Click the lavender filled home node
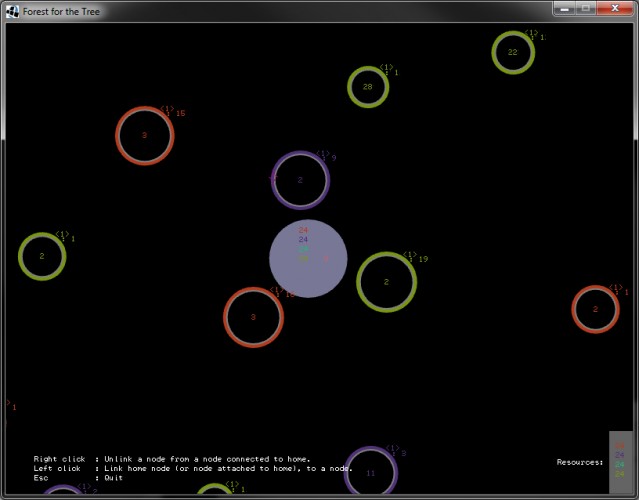 coord(308,258)
